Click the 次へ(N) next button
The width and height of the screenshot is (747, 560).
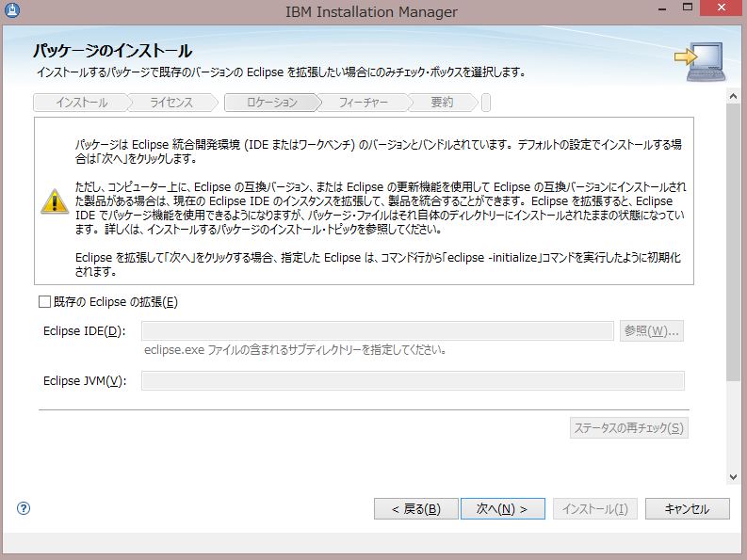click(x=503, y=508)
